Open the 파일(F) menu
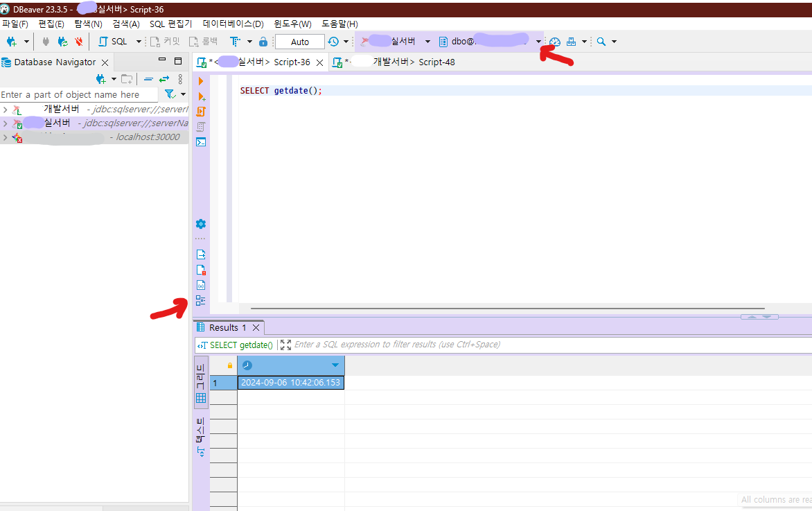 [x=15, y=24]
